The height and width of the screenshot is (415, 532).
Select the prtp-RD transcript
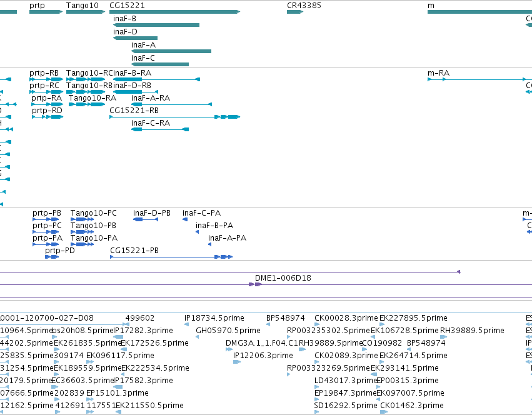48,117
